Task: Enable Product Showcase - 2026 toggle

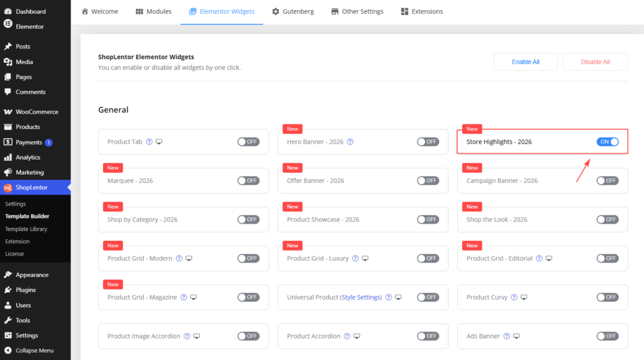Action: tap(428, 219)
